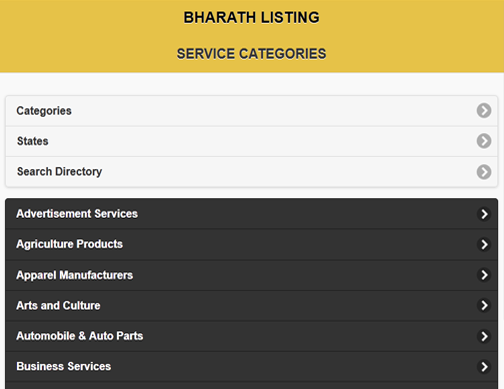This screenshot has height=389, width=504.
Task: Click chevron icon on Apparel Manufacturers row
Action: point(484,275)
